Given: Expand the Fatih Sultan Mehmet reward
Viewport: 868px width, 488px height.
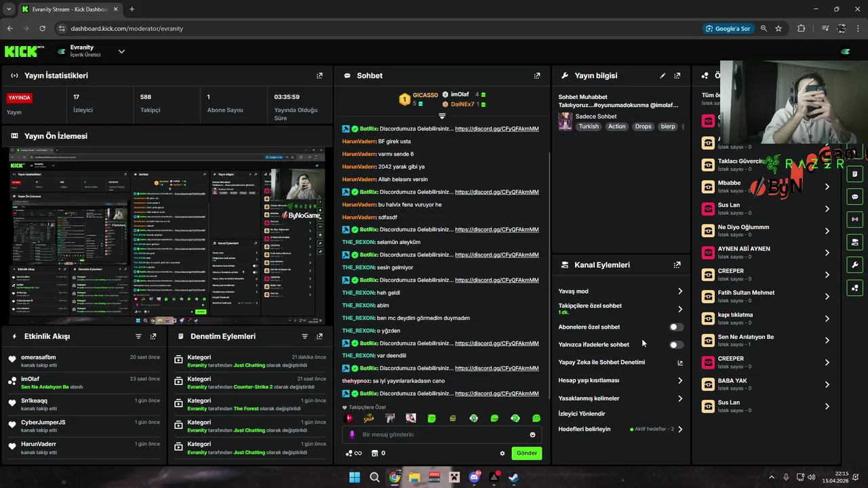Looking at the screenshot, I should click(827, 296).
